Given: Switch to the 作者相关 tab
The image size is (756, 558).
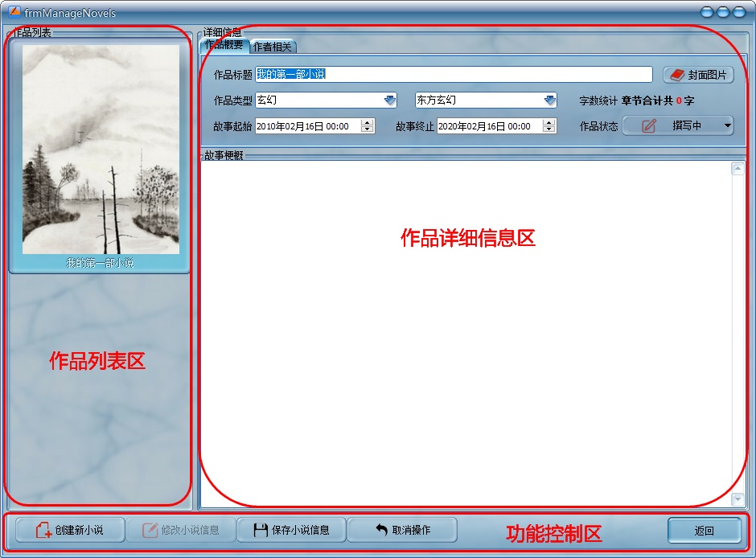Looking at the screenshot, I should (273, 47).
